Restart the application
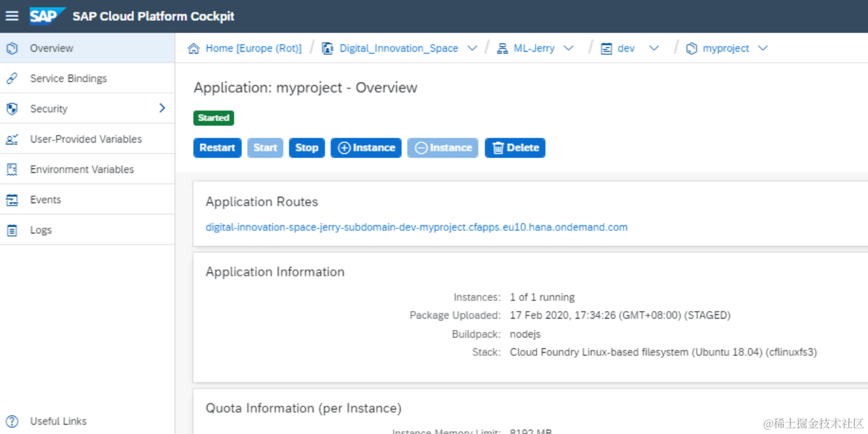The image size is (868, 434). pos(217,148)
